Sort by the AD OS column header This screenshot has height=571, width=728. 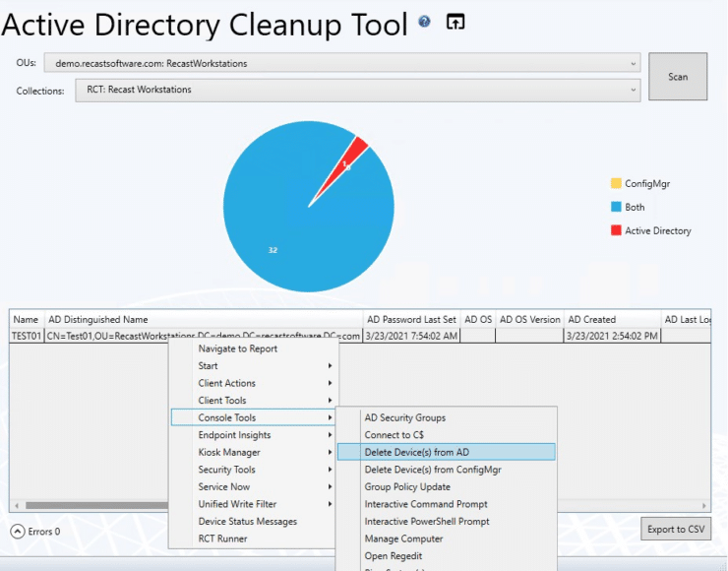(x=478, y=319)
